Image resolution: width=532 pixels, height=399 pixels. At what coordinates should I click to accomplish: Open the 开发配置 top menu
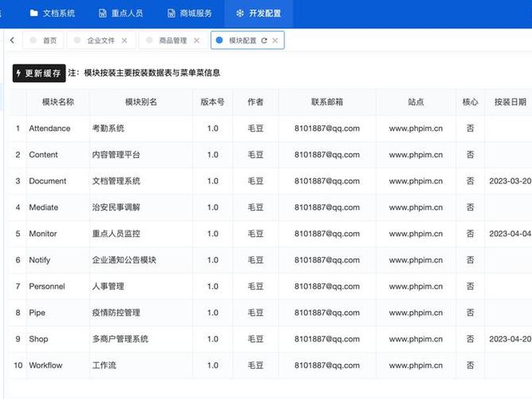coord(259,13)
